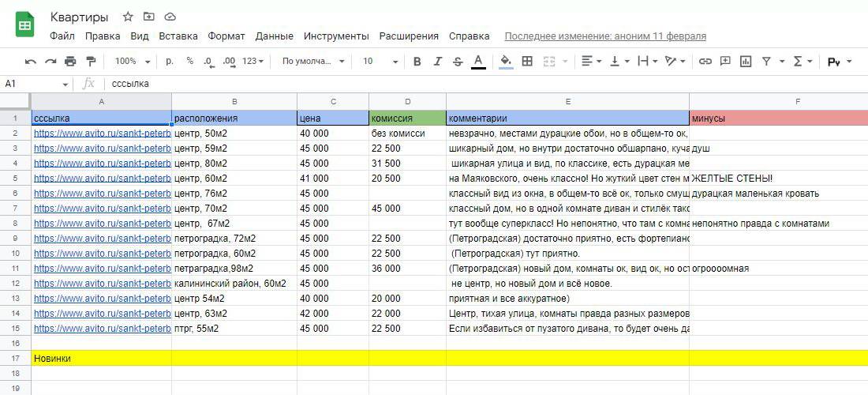Open the Файл menu
Screen dimensions: 868x395
pos(62,36)
